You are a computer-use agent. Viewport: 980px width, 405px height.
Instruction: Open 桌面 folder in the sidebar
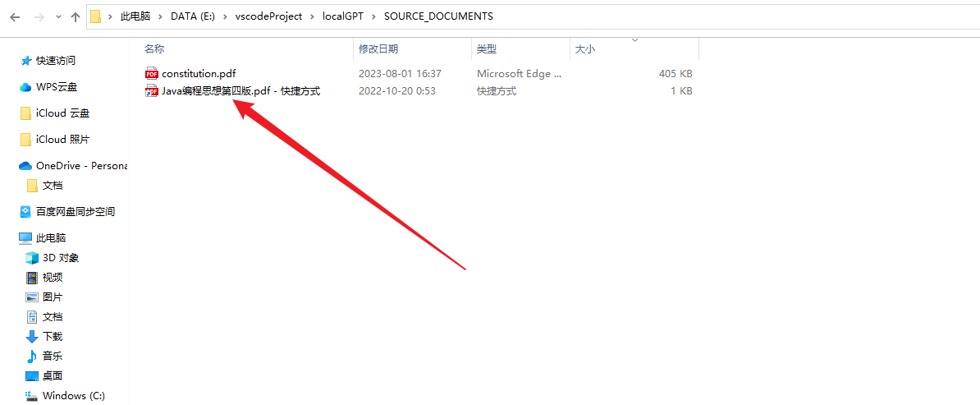point(53,376)
